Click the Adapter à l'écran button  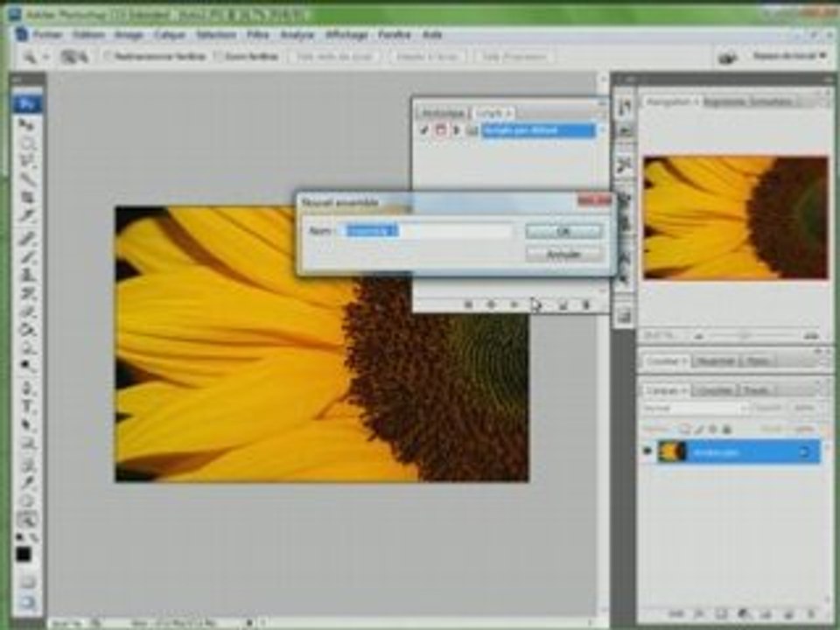428,56
